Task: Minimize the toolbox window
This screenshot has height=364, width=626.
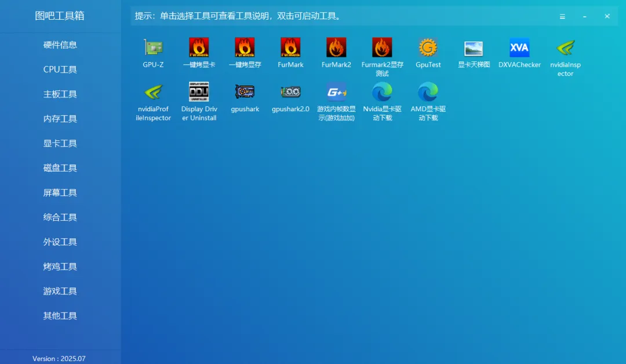Action: pyautogui.click(x=584, y=16)
